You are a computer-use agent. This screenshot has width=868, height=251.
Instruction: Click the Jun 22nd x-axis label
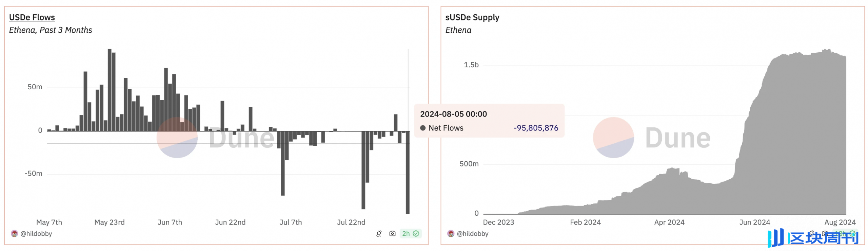(x=230, y=222)
